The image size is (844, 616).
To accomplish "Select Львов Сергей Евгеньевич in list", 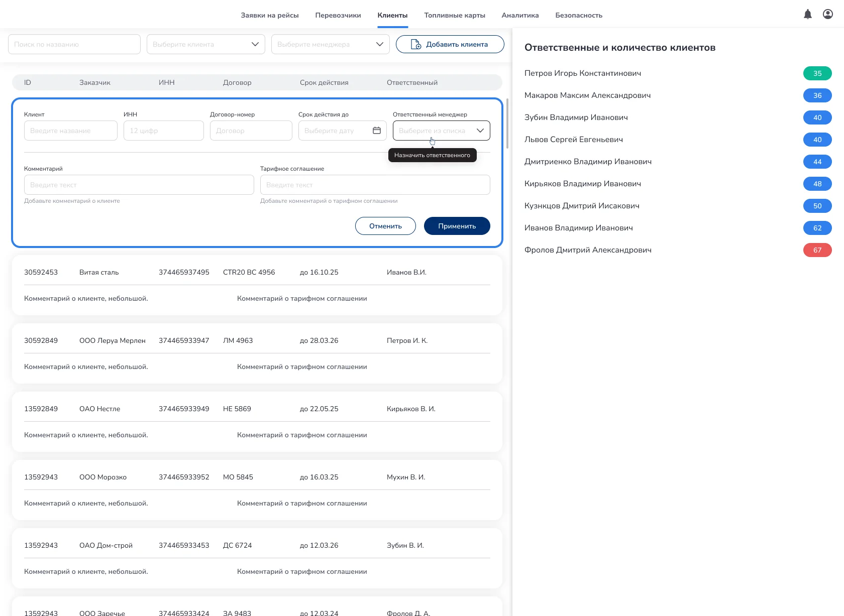I will (x=574, y=140).
